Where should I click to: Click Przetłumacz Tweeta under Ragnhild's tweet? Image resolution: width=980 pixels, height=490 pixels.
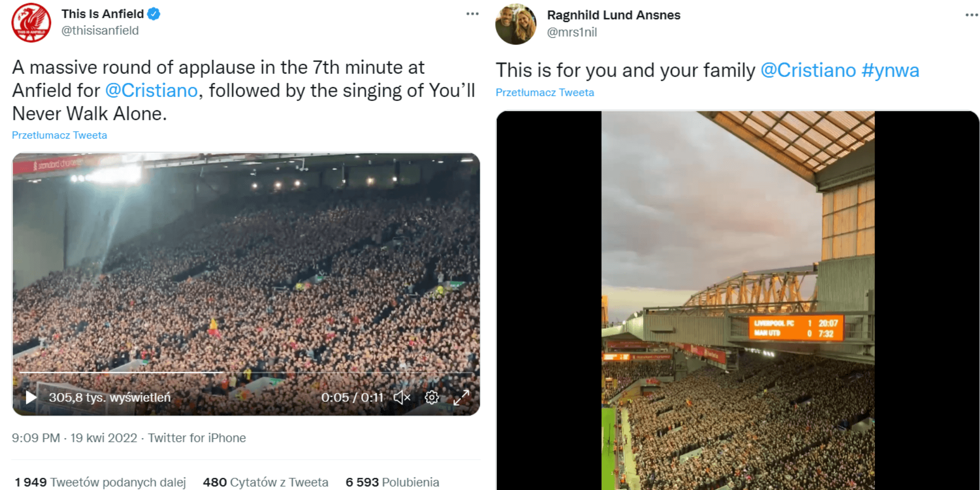(x=545, y=92)
